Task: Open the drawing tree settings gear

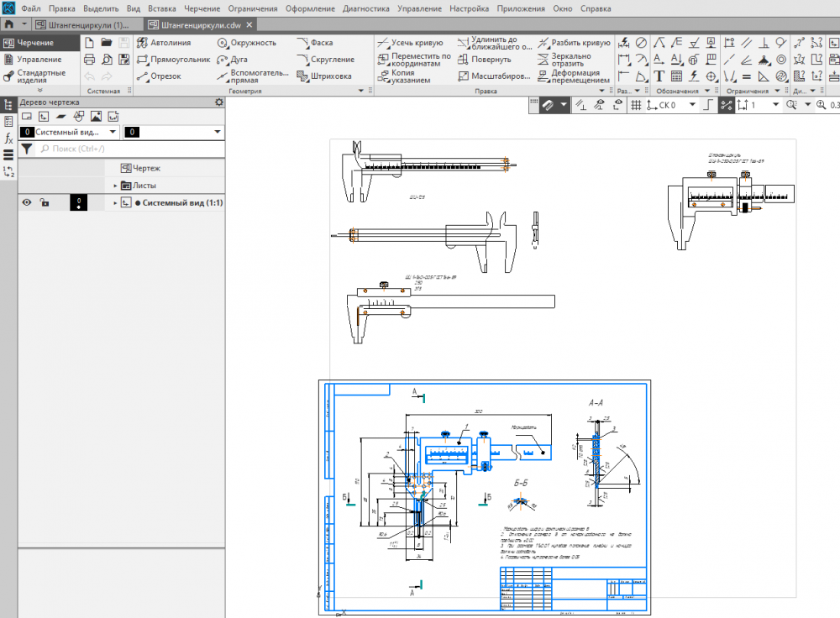Action: (x=219, y=102)
